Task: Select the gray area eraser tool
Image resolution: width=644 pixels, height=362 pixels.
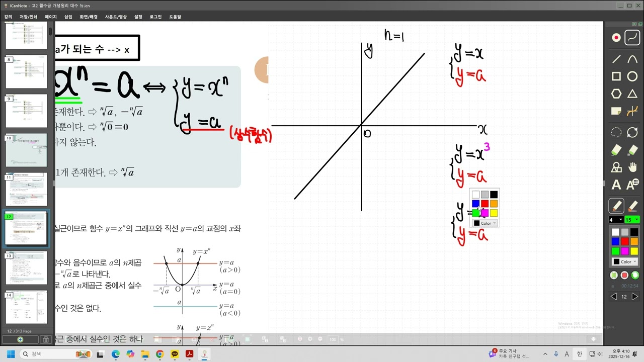Action: [x=632, y=150]
